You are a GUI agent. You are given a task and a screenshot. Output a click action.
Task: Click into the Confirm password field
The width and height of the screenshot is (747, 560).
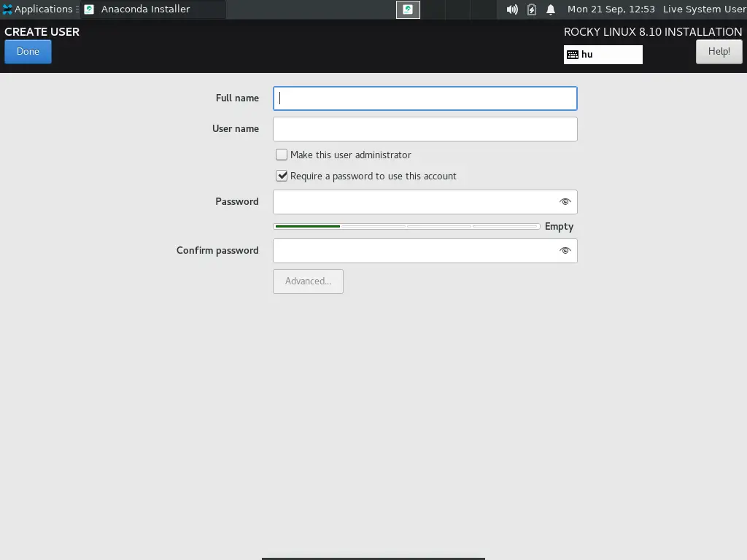(425, 251)
